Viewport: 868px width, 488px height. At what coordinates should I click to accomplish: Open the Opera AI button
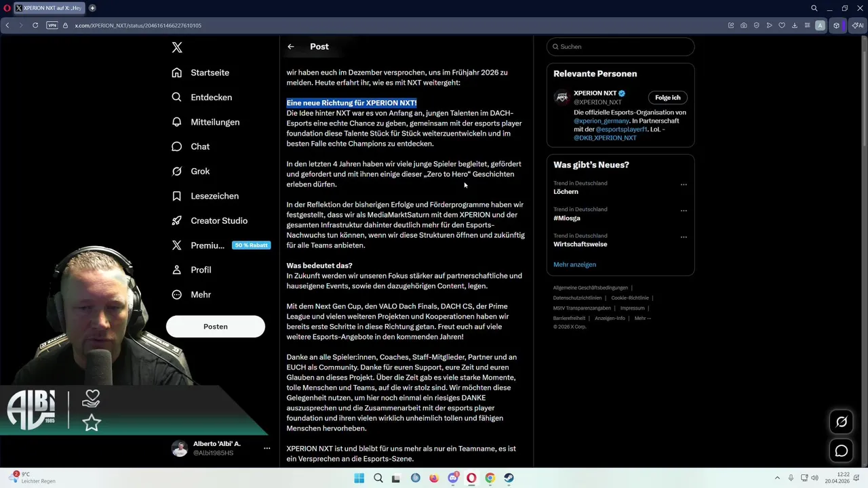[856, 25]
